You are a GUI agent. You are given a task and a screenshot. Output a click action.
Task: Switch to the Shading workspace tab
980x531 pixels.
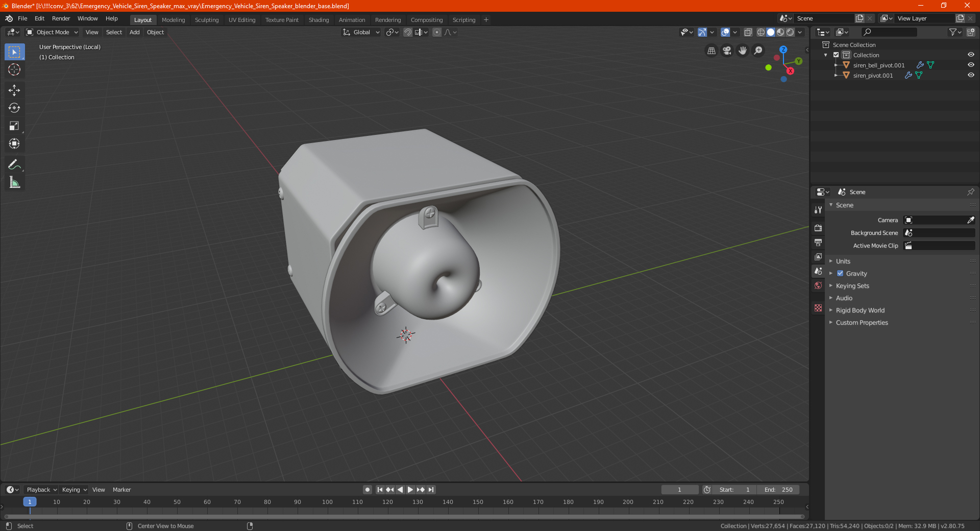click(x=318, y=20)
